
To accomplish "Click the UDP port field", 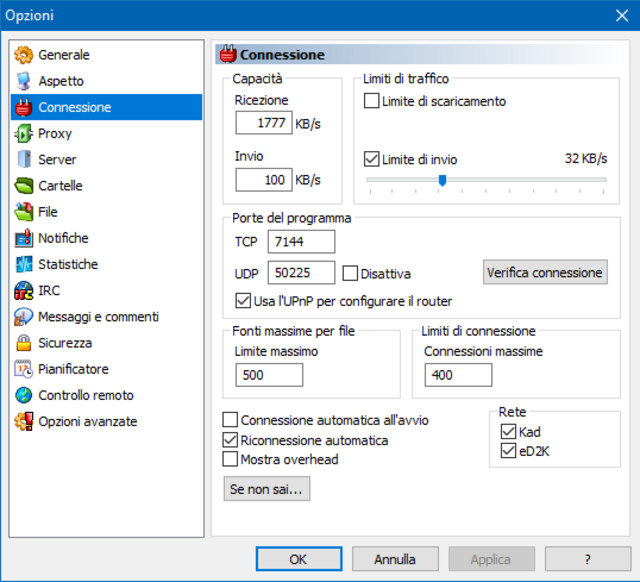I will pos(301,273).
